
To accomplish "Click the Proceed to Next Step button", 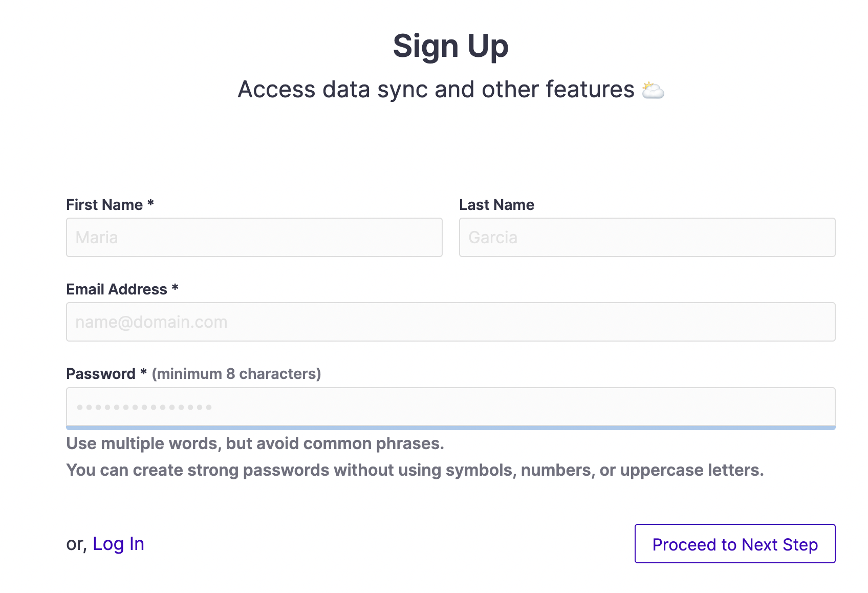I will 735,544.
